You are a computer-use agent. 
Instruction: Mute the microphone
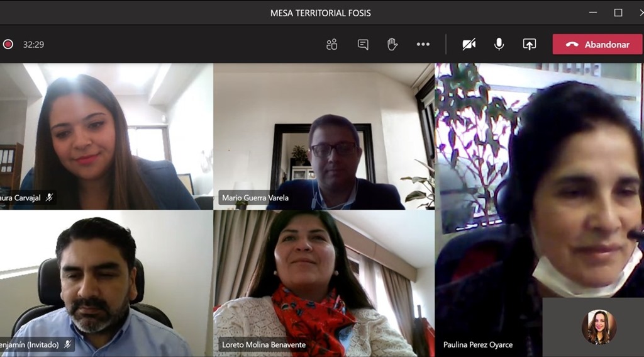tap(499, 45)
